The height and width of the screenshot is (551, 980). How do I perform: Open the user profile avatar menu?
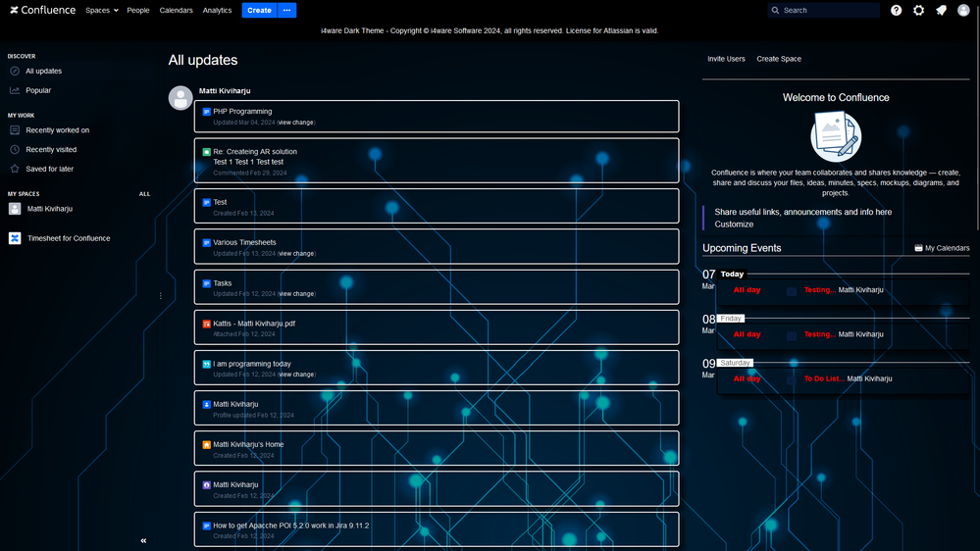[963, 10]
